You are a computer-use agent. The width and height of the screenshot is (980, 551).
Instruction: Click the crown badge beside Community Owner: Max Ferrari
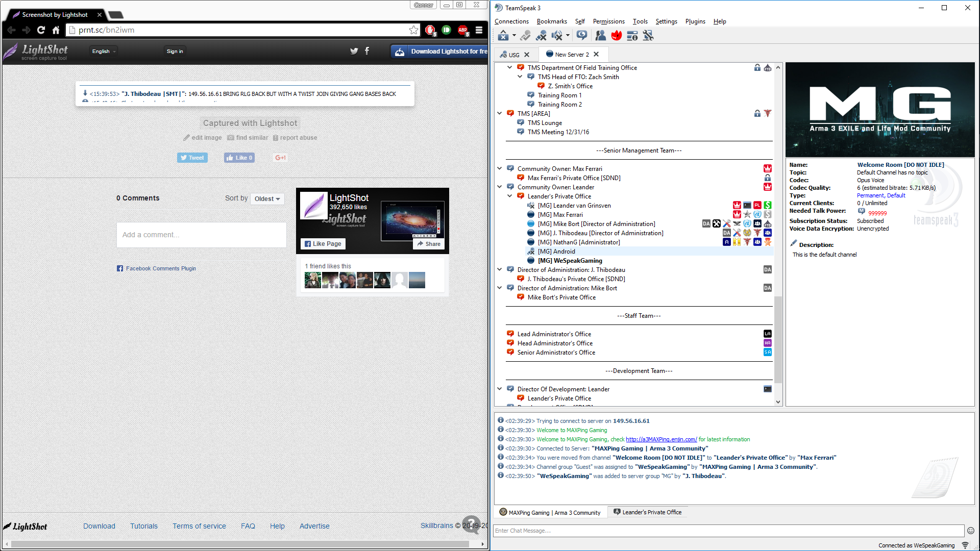click(x=767, y=168)
